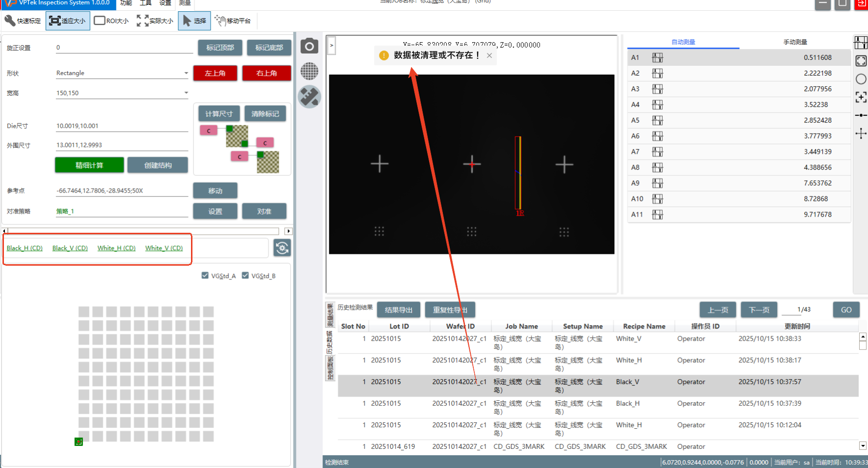Click the fit-to-size toolbar icon

pos(68,21)
